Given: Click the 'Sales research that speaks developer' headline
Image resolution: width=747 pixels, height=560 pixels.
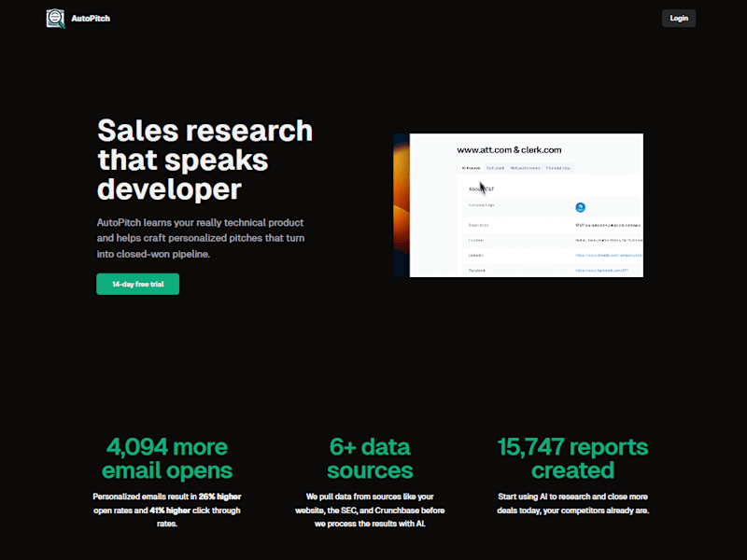Looking at the screenshot, I should (x=204, y=160).
